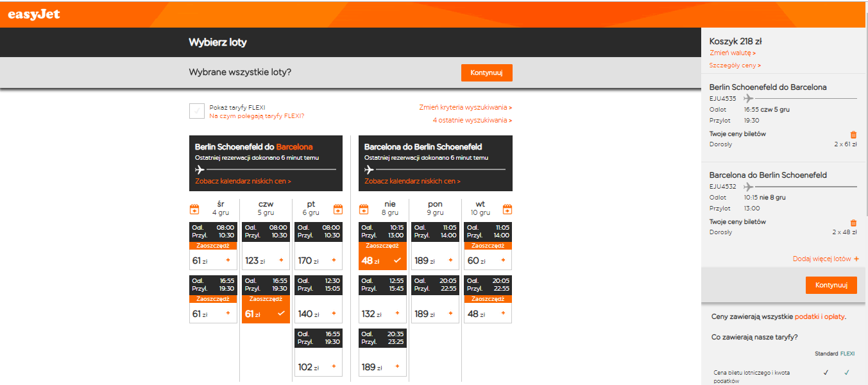Expand Szczegóły ceny in the basket

click(x=735, y=65)
